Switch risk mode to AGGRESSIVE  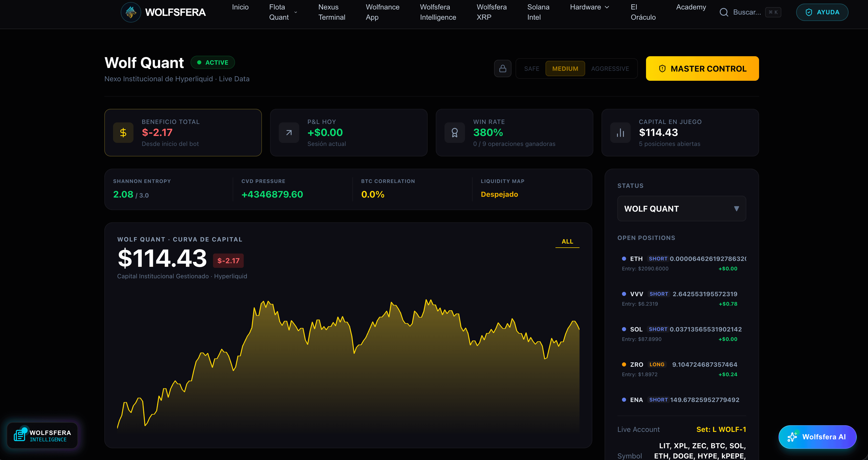tap(609, 69)
